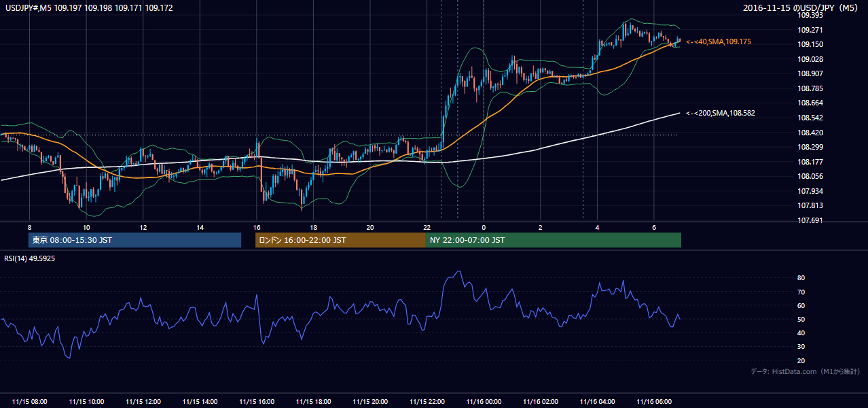
Task: Click hour label 0 under price chart
Action: coord(484,227)
